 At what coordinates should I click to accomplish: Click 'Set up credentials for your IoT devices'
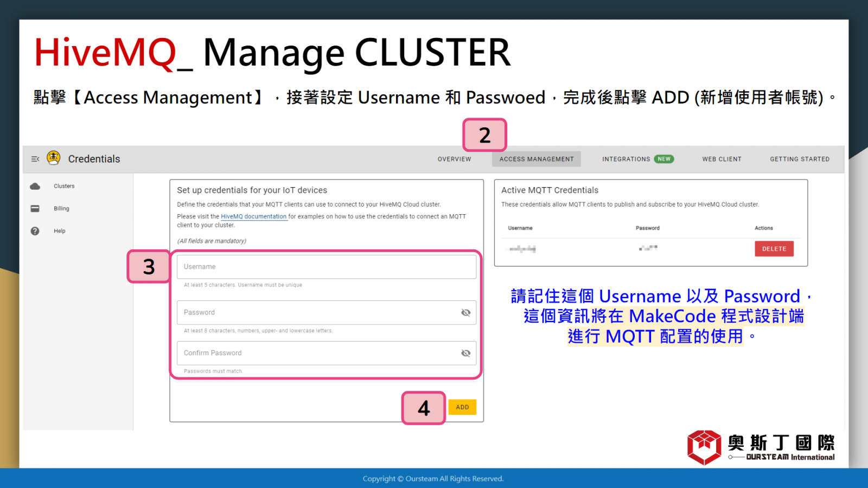coord(252,190)
